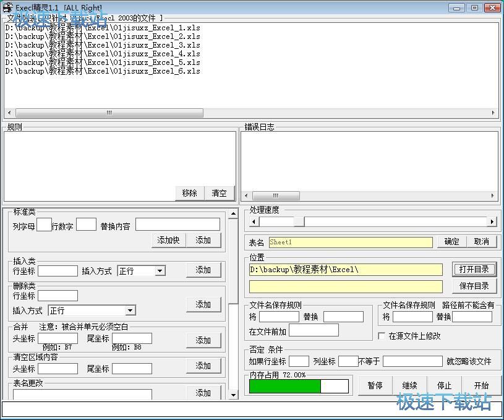
Task: Click the 确定 button beside the sheet name
Action: click(x=452, y=242)
